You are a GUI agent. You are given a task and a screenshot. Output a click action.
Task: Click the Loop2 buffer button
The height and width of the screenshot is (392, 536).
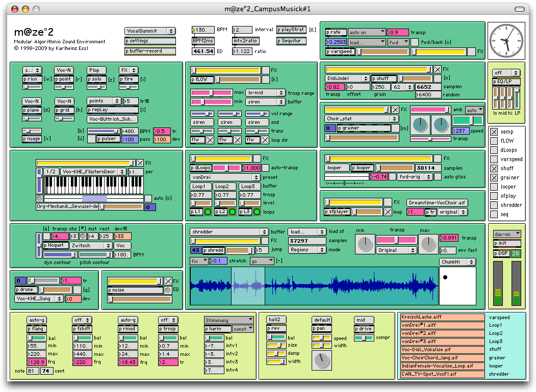[x=224, y=186]
